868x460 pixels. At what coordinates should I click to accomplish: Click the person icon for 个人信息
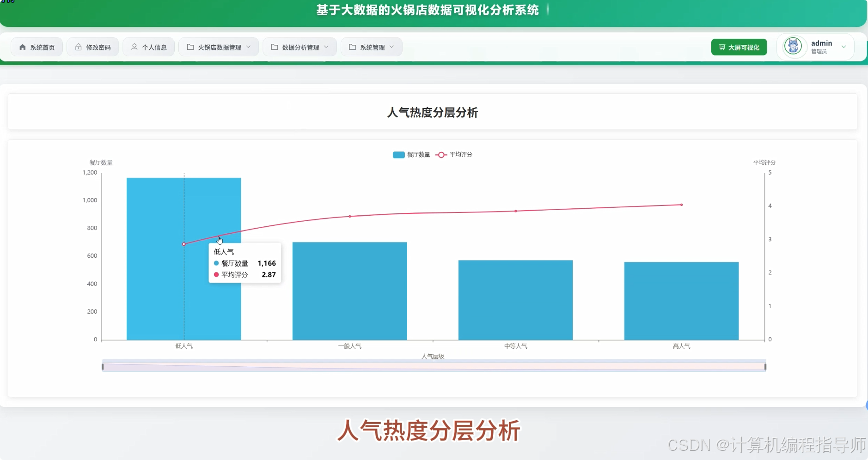click(134, 47)
